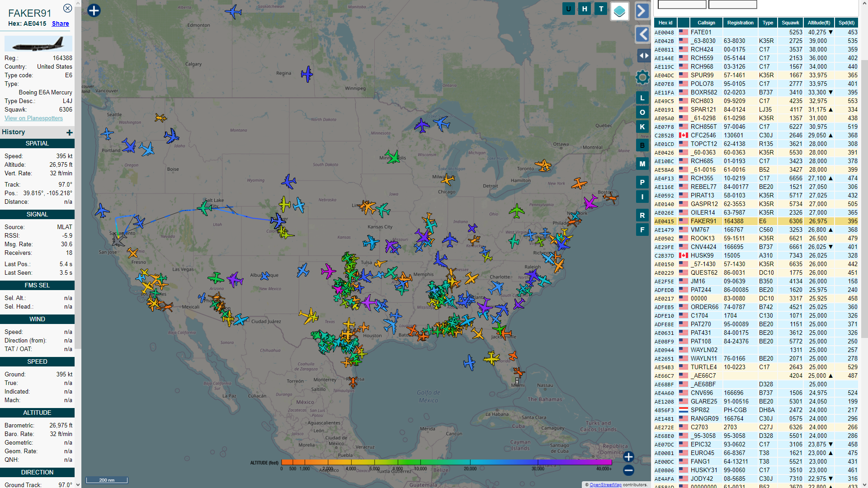Zoom out the map with minus button
The image size is (868, 488).
(x=628, y=470)
